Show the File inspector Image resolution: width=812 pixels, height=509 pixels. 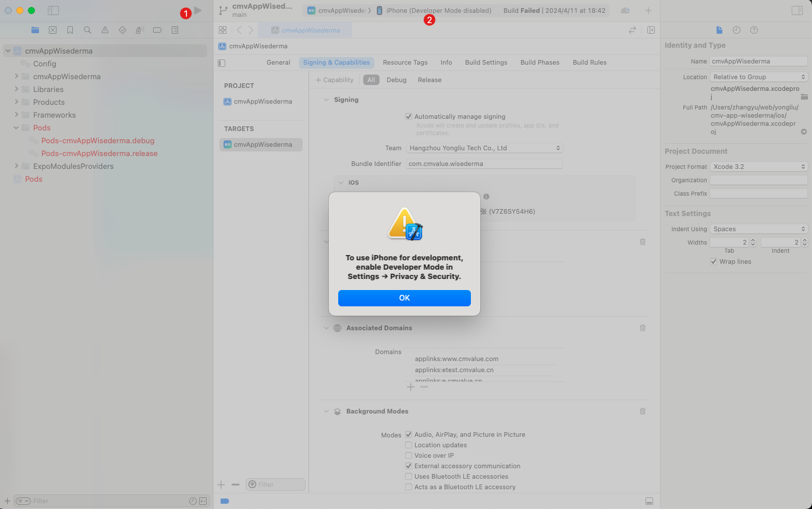tap(719, 30)
